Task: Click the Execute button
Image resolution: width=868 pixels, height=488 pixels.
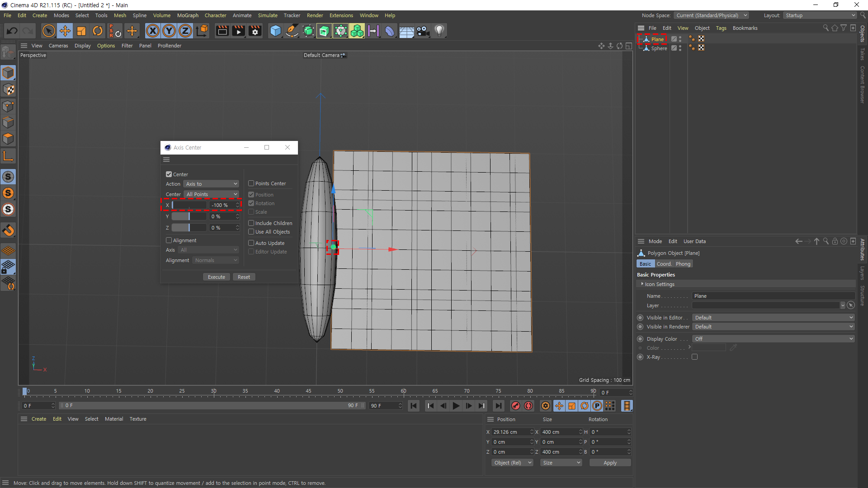Action: pyautogui.click(x=217, y=277)
